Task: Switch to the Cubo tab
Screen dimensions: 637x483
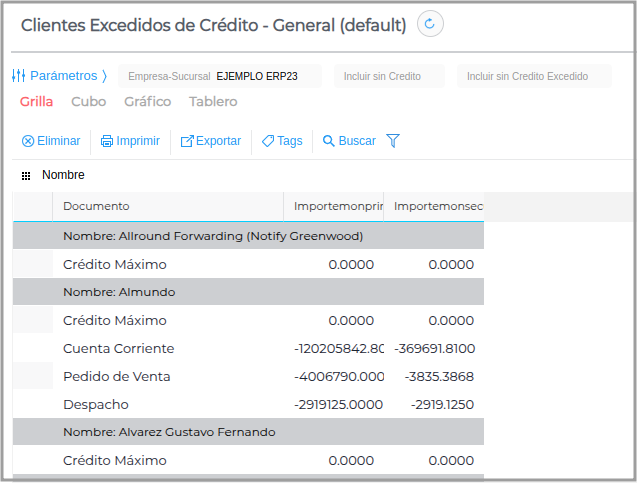Action: click(88, 102)
